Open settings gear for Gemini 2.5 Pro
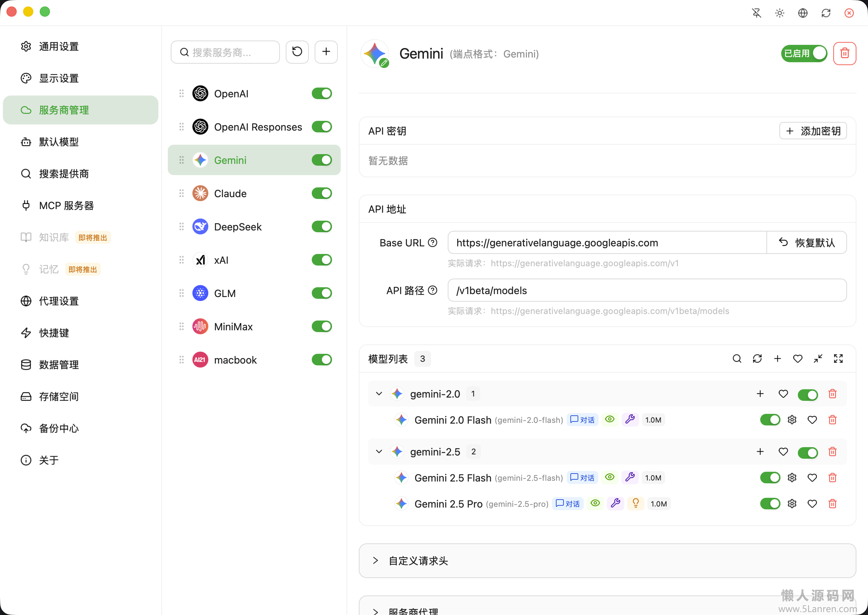This screenshot has width=868, height=615. tap(792, 504)
